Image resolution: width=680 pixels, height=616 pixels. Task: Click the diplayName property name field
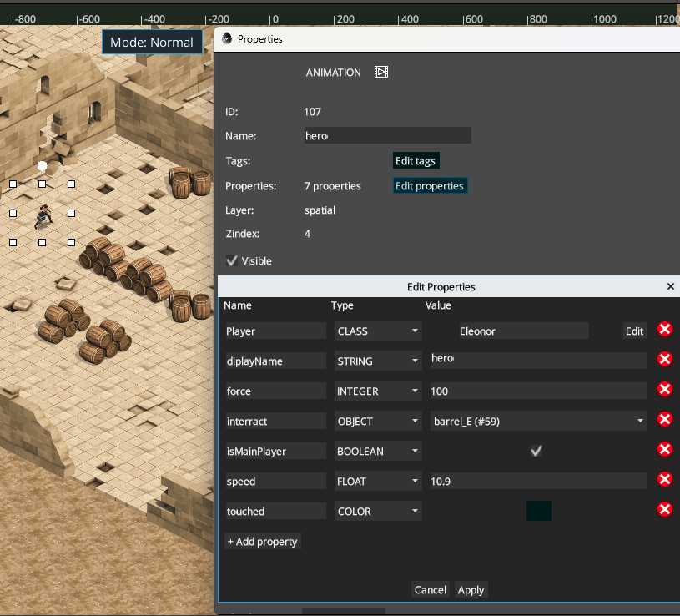[x=276, y=361]
